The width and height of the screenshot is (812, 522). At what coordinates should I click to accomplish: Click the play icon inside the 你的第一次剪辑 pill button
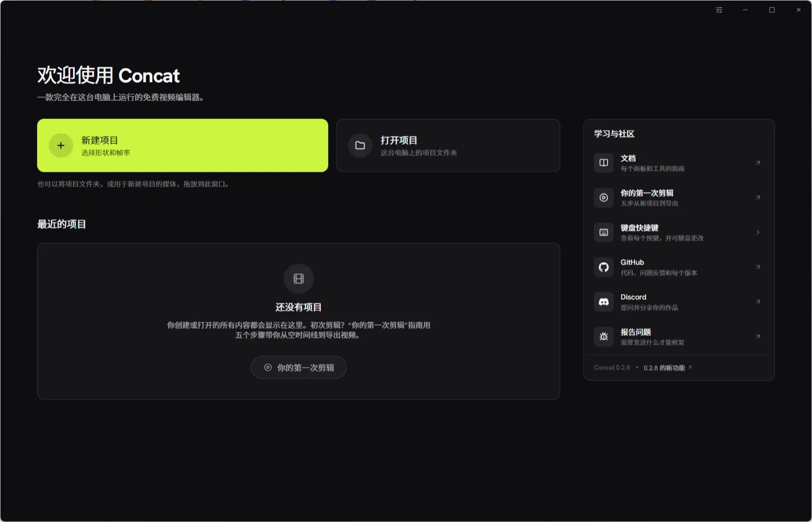(x=268, y=368)
